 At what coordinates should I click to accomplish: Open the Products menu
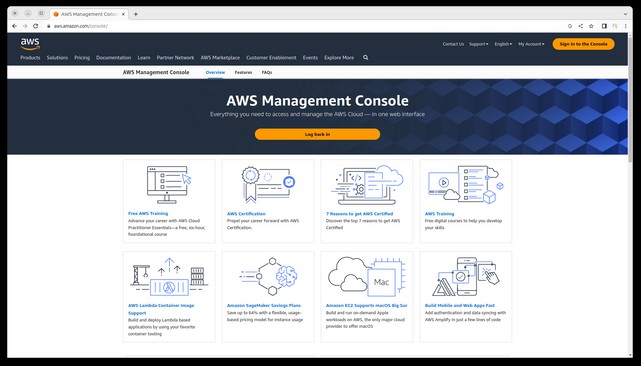pyautogui.click(x=30, y=58)
